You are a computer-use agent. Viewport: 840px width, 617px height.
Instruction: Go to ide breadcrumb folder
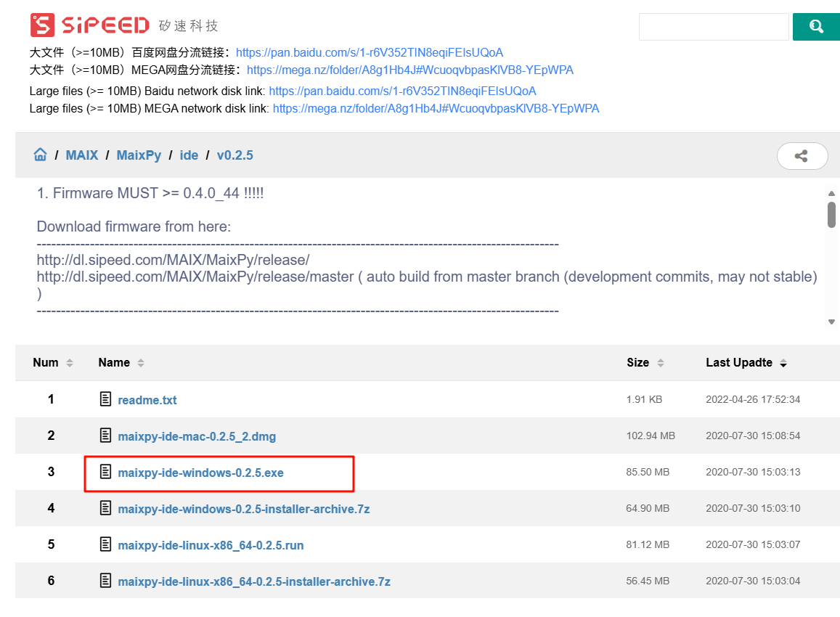[189, 155]
